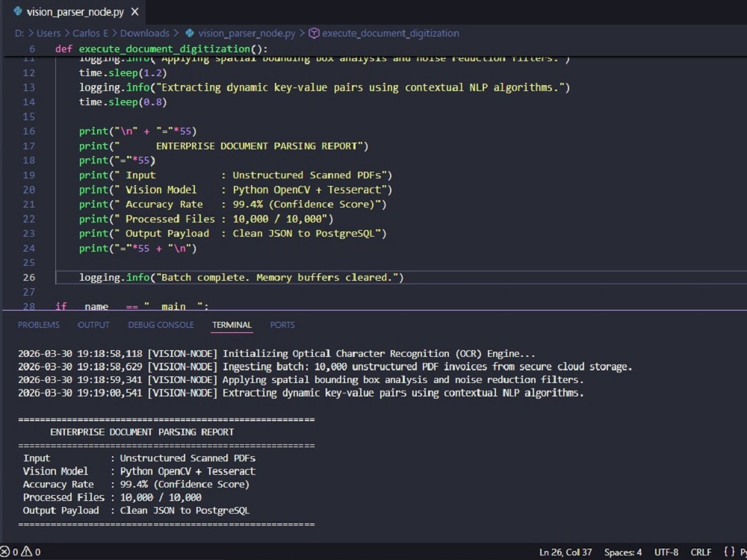Select the TERMINAL panel tab
The image size is (747, 560).
tap(232, 325)
